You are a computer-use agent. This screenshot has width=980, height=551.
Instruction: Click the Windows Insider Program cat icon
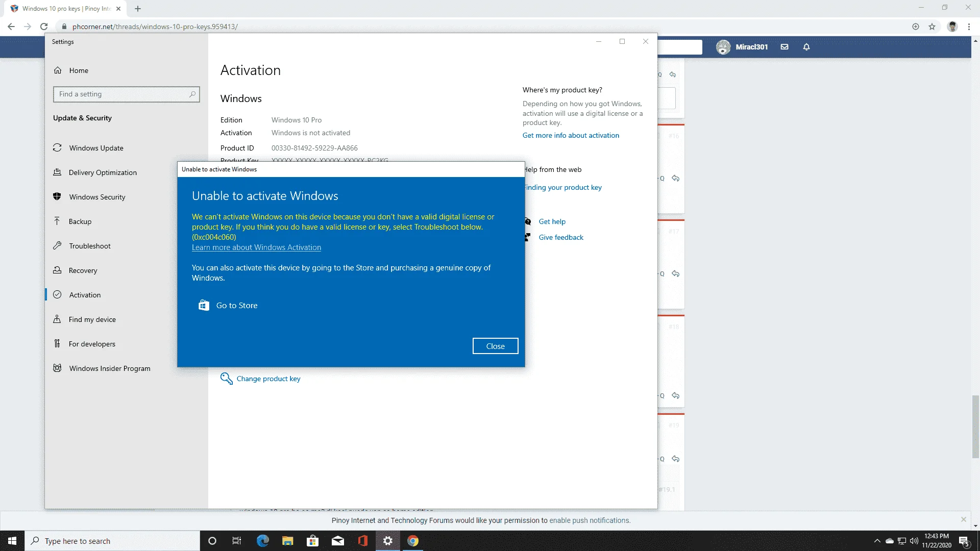click(x=57, y=368)
